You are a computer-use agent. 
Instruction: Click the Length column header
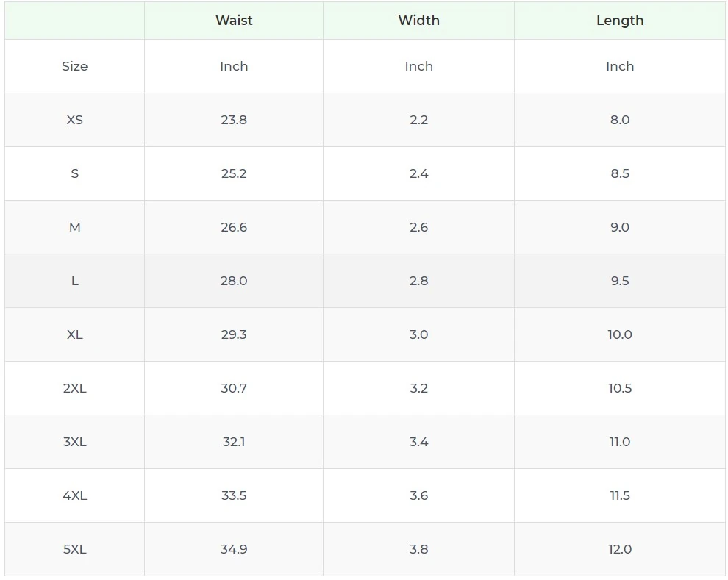619,21
